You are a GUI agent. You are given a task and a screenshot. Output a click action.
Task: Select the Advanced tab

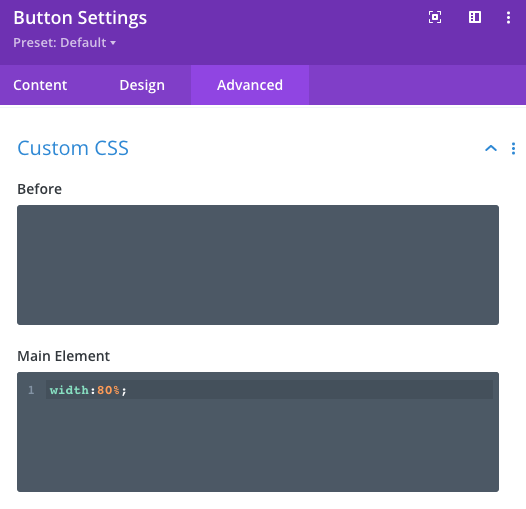click(x=250, y=85)
